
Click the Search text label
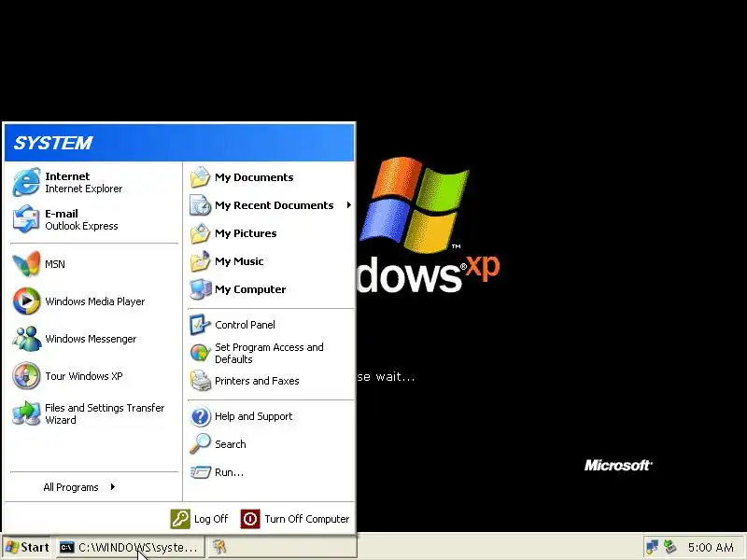(231, 444)
